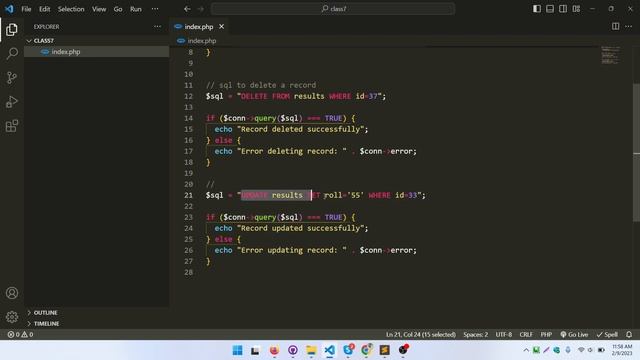Open notifications bell in status bar
The width and height of the screenshot is (640, 360).
pos(629,334)
